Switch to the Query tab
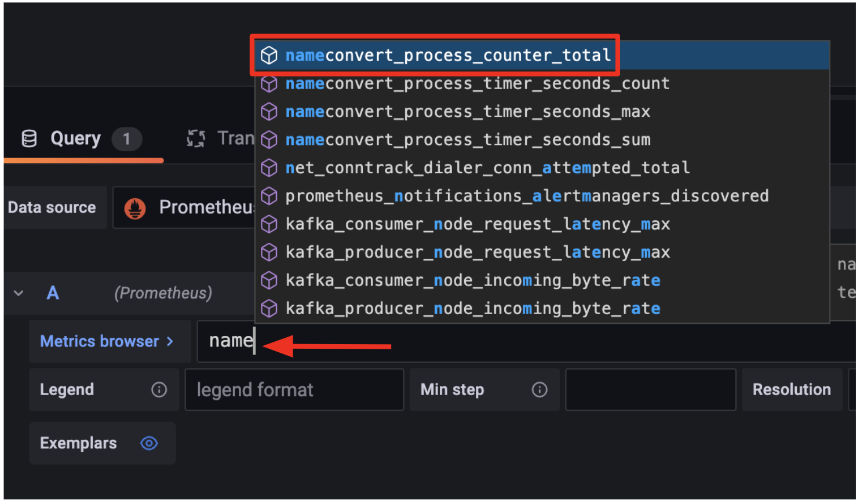 [x=75, y=139]
